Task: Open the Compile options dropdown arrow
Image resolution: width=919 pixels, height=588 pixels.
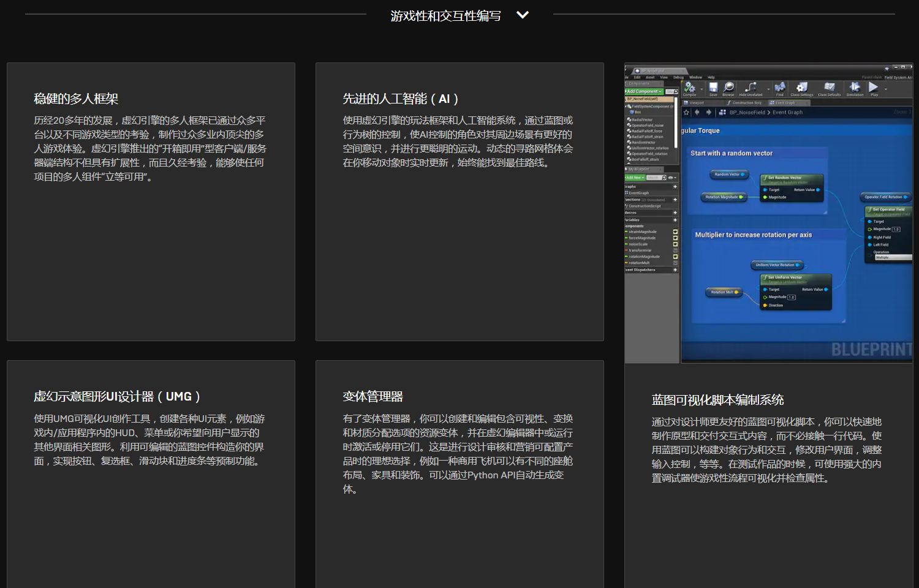Action: click(702, 89)
